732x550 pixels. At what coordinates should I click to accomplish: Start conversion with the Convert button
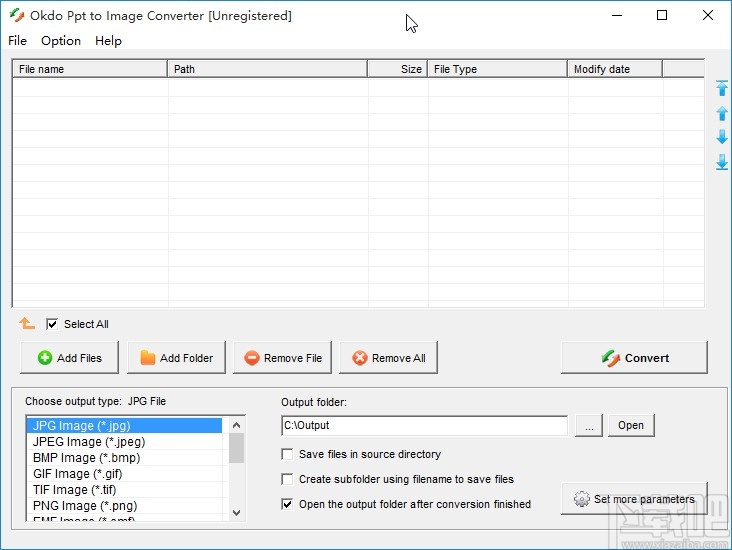[634, 358]
